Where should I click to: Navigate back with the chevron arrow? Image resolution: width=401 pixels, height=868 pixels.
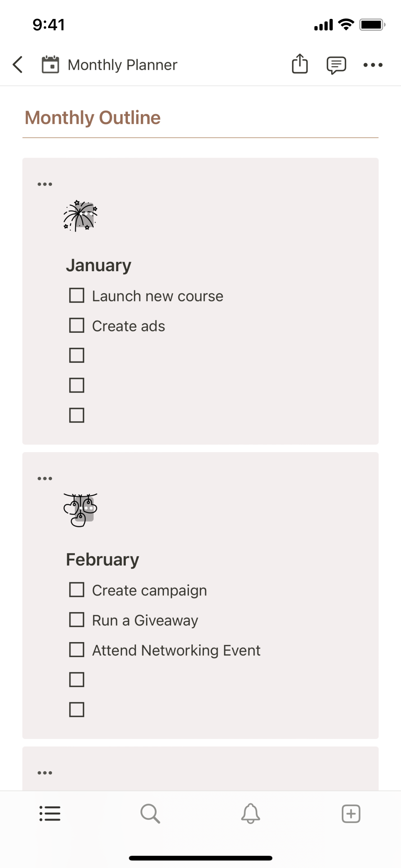point(17,64)
